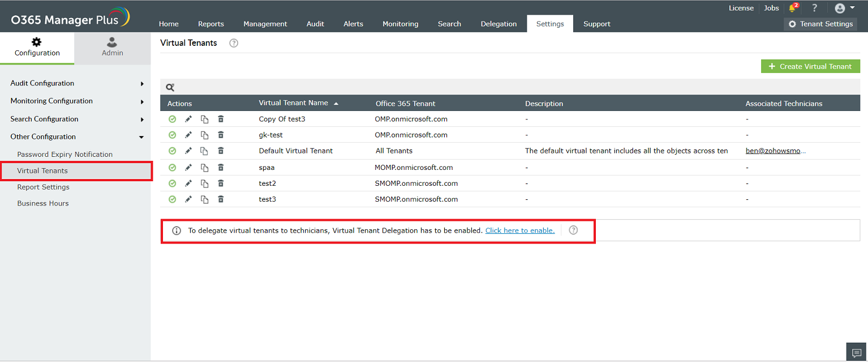The height and width of the screenshot is (363, 868).
Task: Open the Support tab
Action: [x=597, y=24]
